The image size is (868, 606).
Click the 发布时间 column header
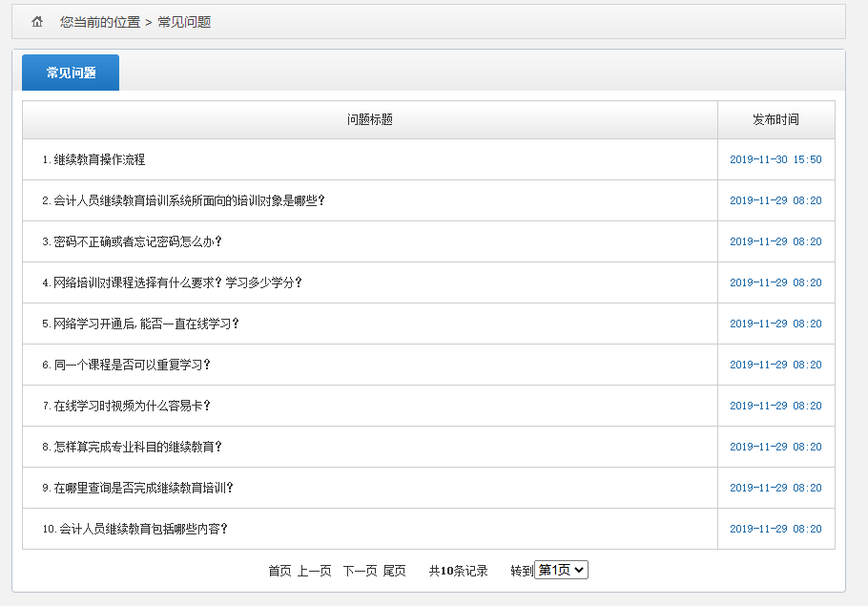point(775,120)
